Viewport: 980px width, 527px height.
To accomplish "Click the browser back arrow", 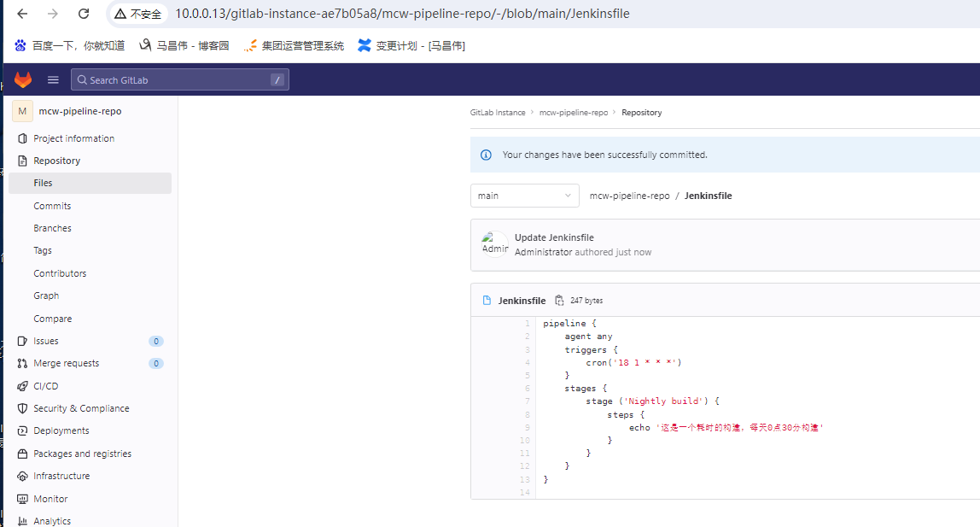I will tap(22, 14).
